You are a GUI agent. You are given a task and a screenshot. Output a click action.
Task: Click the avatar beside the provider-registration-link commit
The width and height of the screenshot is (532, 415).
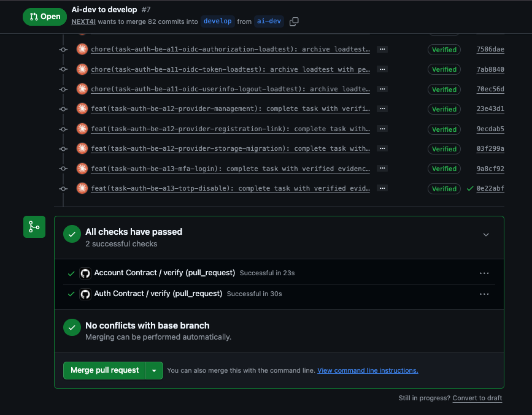82,129
